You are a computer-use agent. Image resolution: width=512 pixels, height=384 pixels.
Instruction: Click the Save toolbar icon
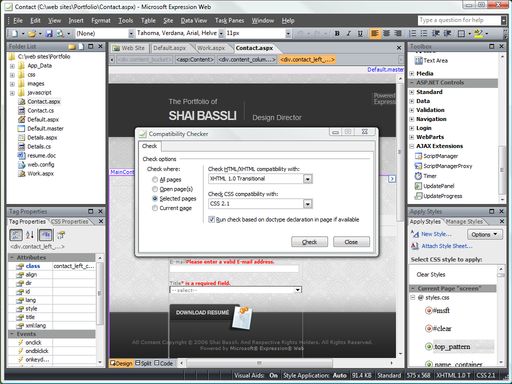pos(49,33)
